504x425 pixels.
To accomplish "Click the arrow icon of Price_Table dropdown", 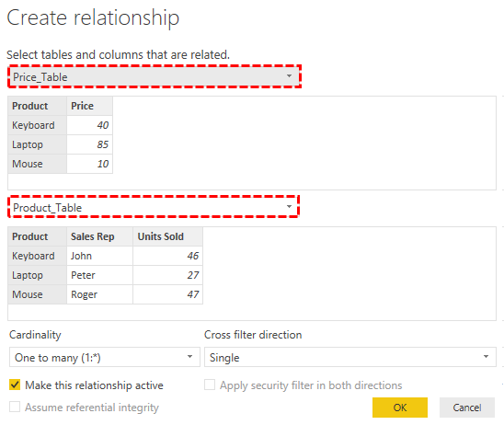I will click(x=289, y=75).
